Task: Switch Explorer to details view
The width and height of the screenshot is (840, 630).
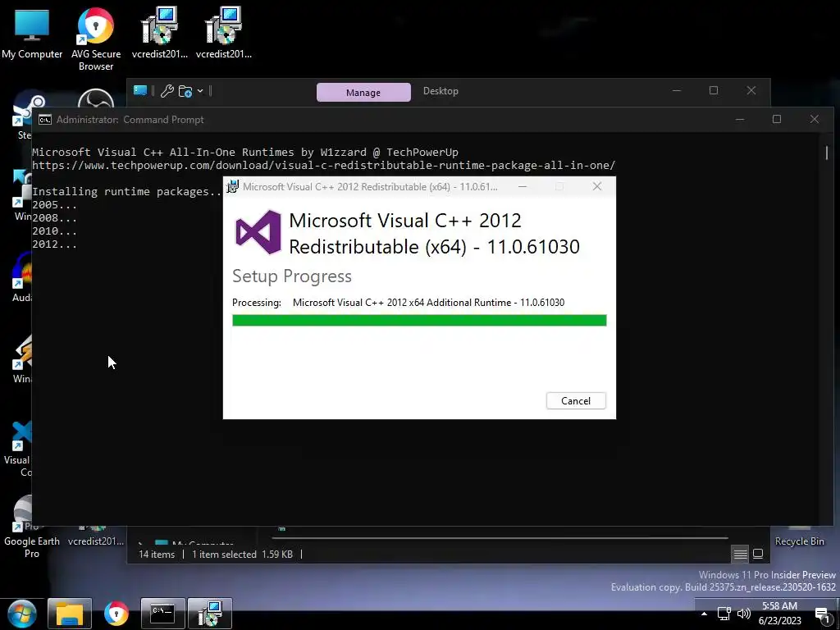Action: [x=741, y=554]
